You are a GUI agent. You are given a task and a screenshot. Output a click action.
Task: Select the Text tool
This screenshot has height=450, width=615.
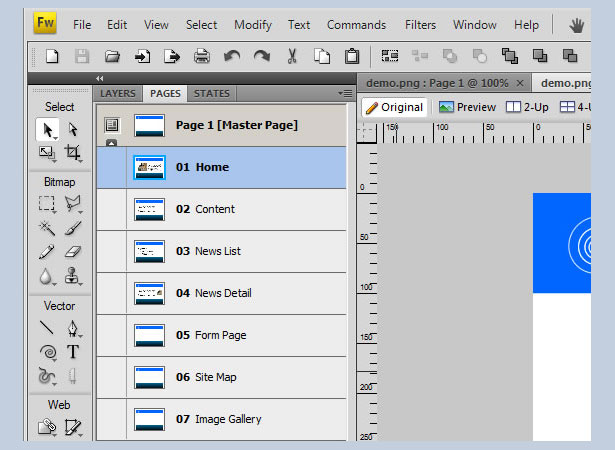73,352
